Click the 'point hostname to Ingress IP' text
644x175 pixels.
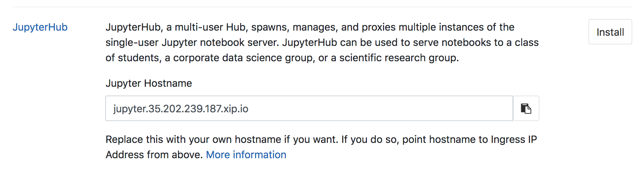click(470, 139)
